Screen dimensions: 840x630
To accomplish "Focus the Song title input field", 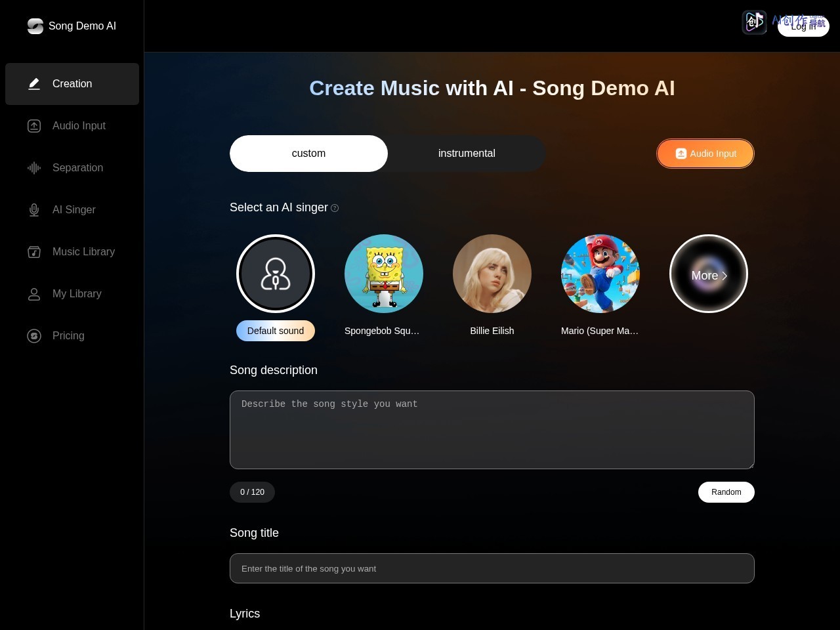I will [492, 568].
